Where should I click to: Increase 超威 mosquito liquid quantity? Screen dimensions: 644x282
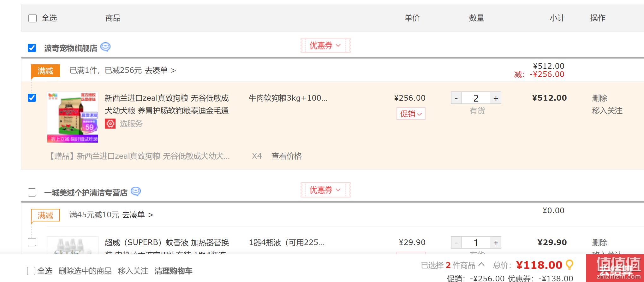tap(496, 243)
